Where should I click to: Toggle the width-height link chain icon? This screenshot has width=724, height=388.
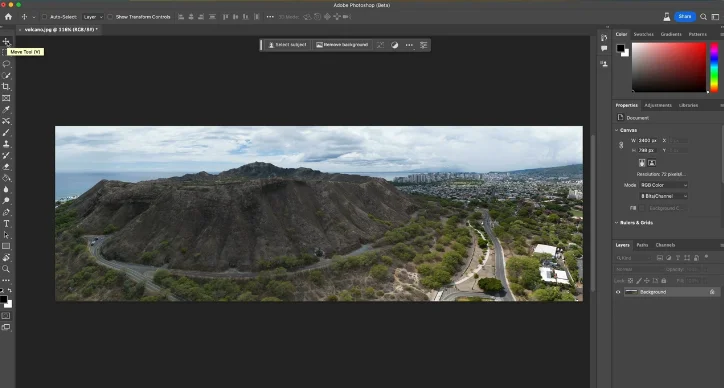pyautogui.click(x=621, y=145)
